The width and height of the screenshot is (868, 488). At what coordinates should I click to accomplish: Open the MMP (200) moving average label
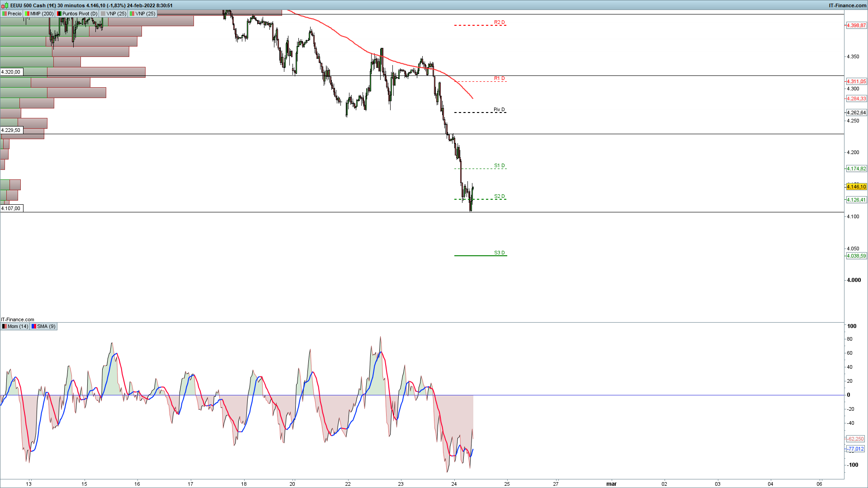[39, 14]
